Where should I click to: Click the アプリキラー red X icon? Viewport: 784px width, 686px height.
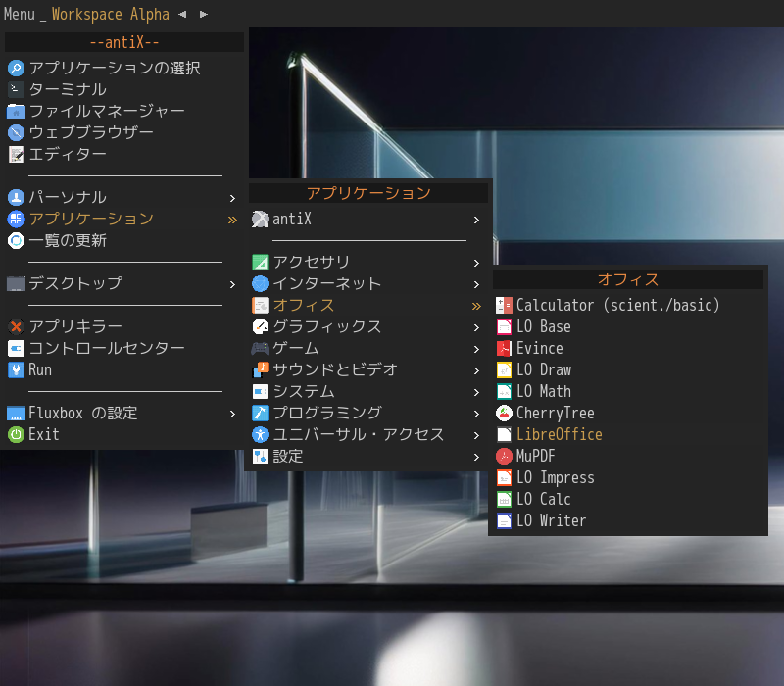coord(16,327)
